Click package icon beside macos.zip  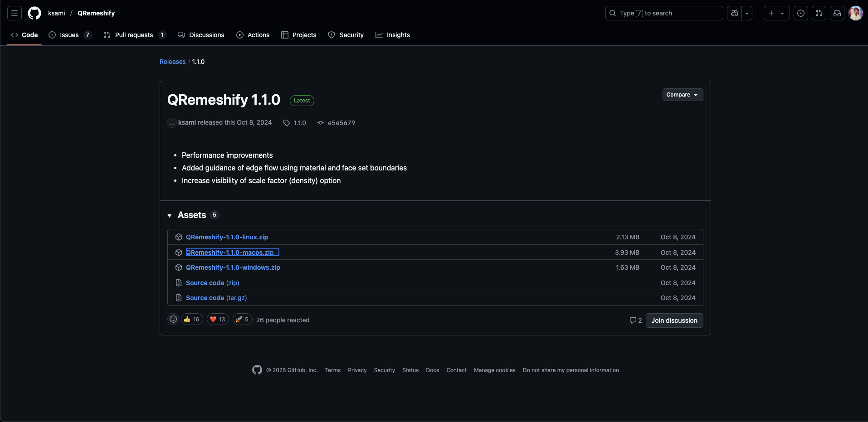[179, 252]
